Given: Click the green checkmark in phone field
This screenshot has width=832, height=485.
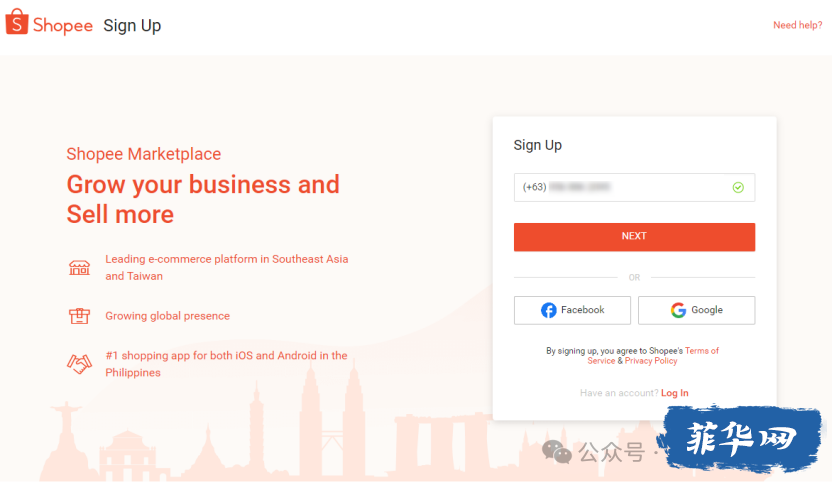Looking at the screenshot, I should tap(738, 187).
